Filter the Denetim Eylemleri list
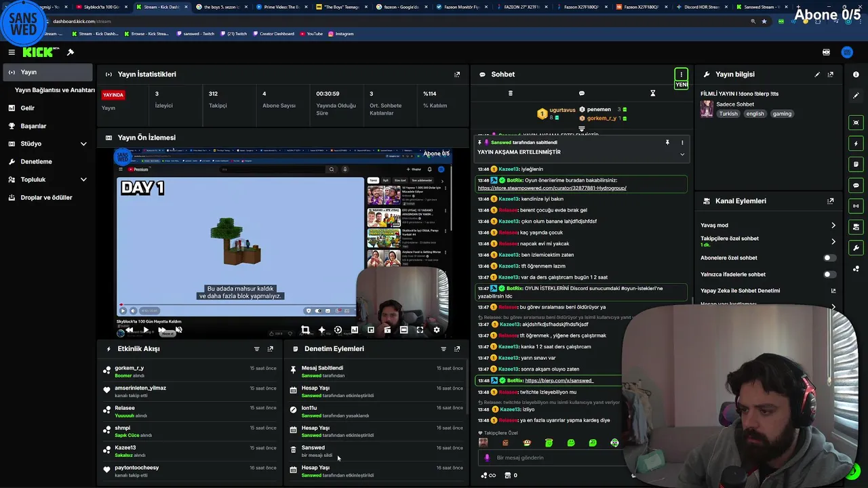868x488 pixels. (x=443, y=349)
